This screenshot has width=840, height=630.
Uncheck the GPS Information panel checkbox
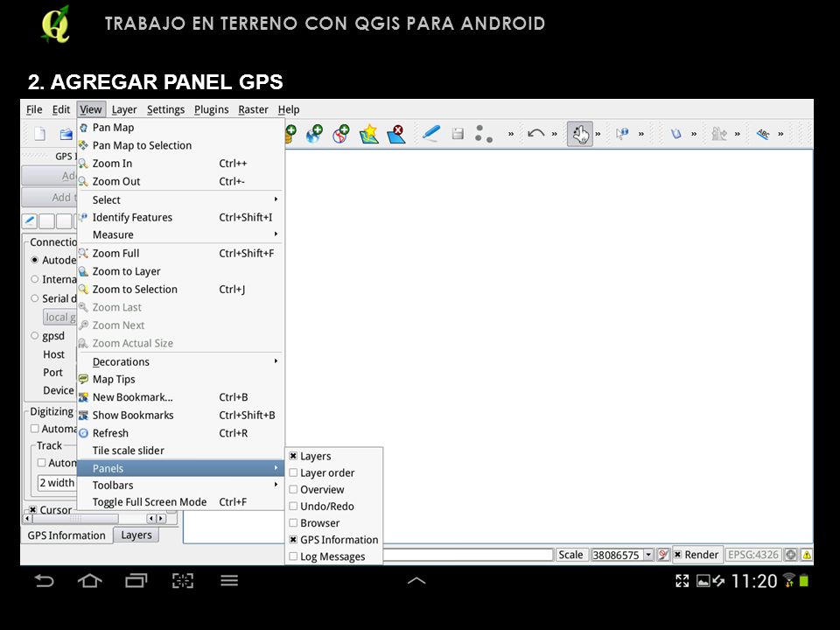tap(293, 540)
